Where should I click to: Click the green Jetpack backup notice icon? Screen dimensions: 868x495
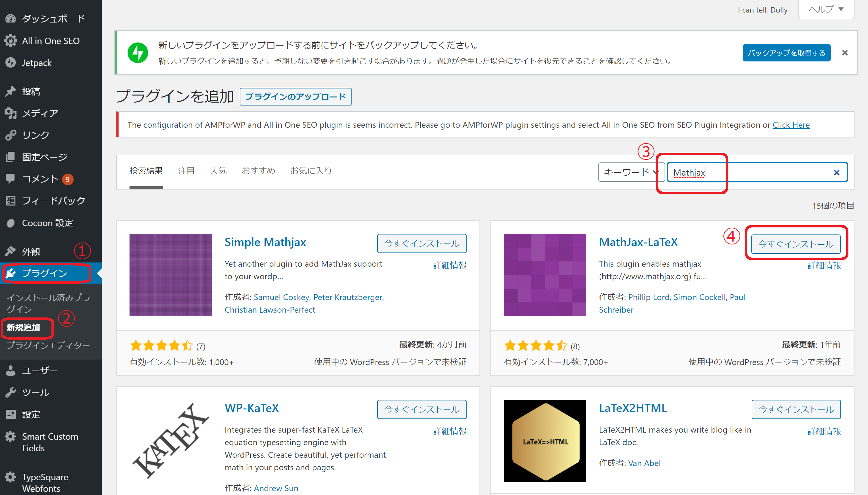click(x=138, y=53)
